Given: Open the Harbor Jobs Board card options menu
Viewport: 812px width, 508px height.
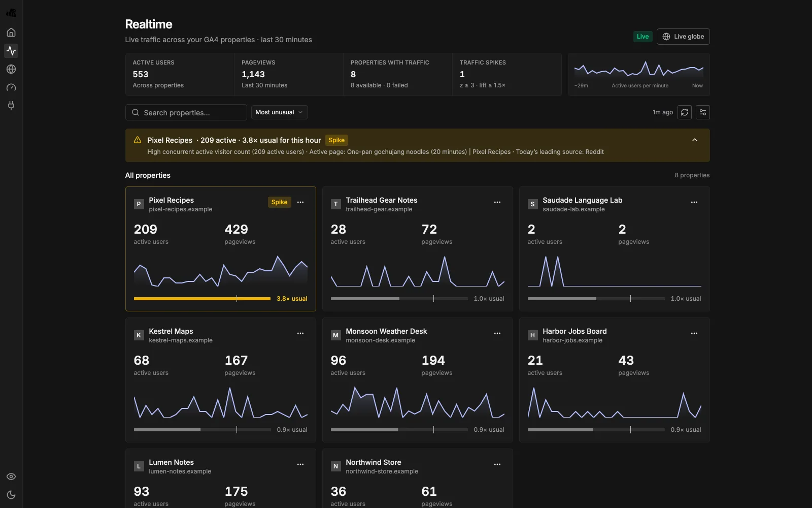Looking at the screenshot, I should tap(694, 333).
